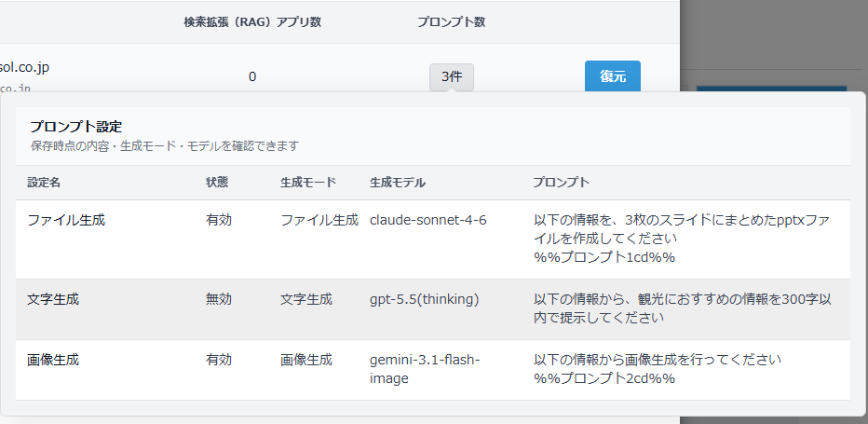Click the 観光におすすめ 300字 prompt text

click(683, 308)
